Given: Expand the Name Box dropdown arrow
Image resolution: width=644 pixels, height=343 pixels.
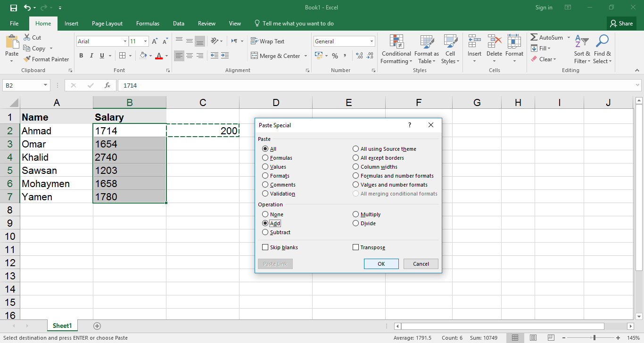Looking at the screenshot, I should (46, 85).
